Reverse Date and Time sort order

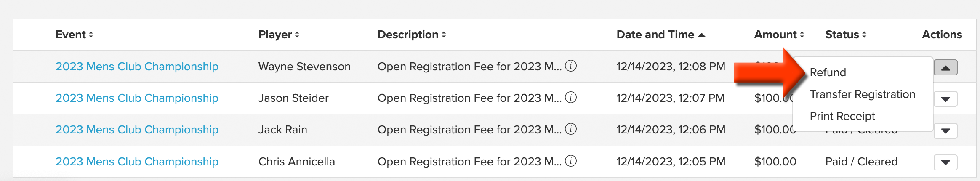(x=661, y=35)
